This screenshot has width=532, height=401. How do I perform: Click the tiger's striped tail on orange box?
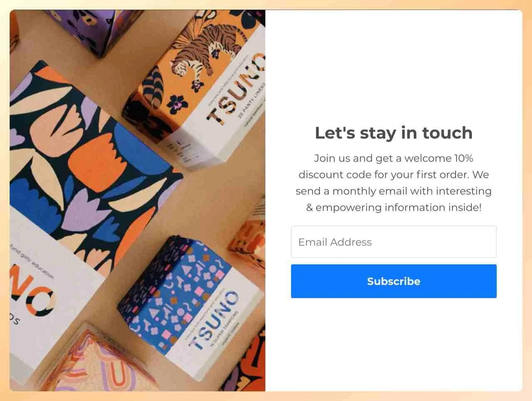point(153,87)
